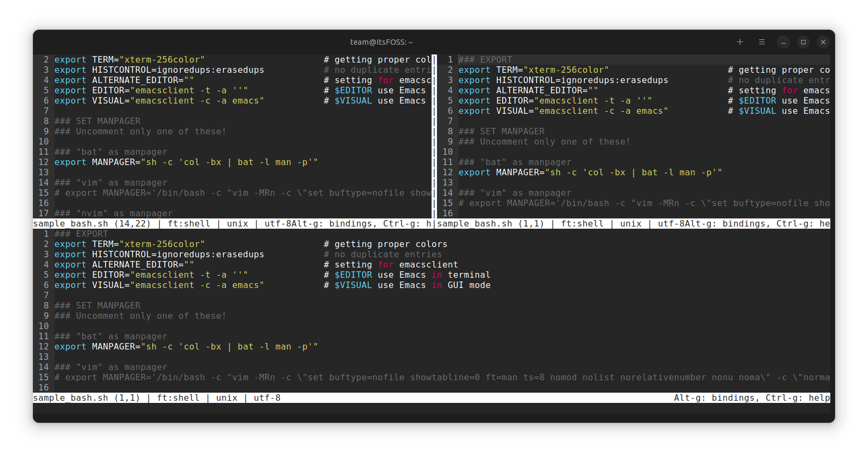Click '$VISUAL use Emacs in GUI mode' comment in the bottom pane

pyautogui.click(x=413, y=285)
